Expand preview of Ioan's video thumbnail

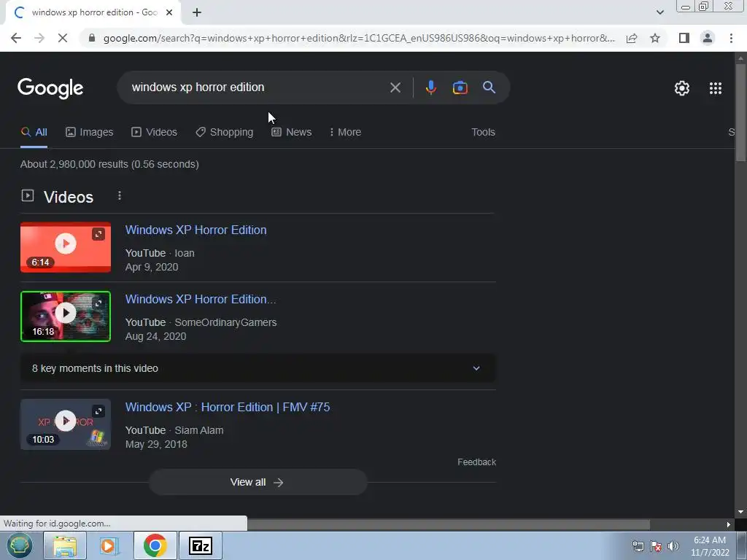[x=98, y=234]
